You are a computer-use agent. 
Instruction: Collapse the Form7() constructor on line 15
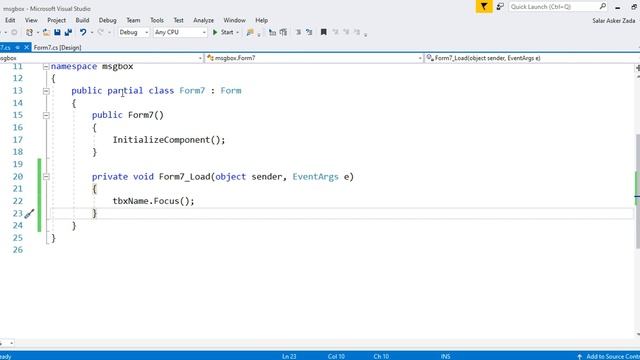pos(46,116)
